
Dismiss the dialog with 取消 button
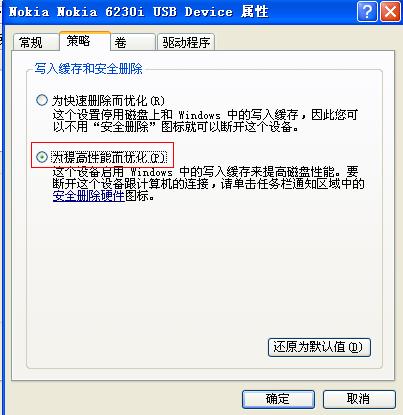(x=359, y=399)
